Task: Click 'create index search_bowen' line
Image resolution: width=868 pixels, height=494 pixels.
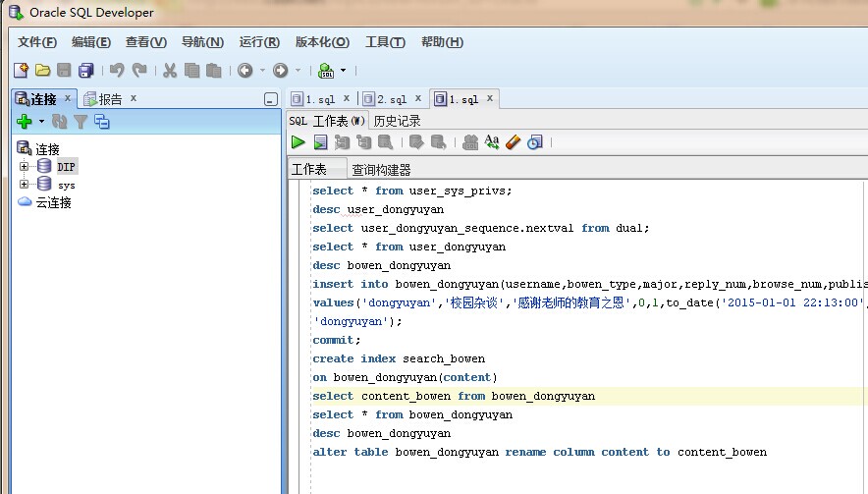Action: pyautogui.click(x=399, y=358)
